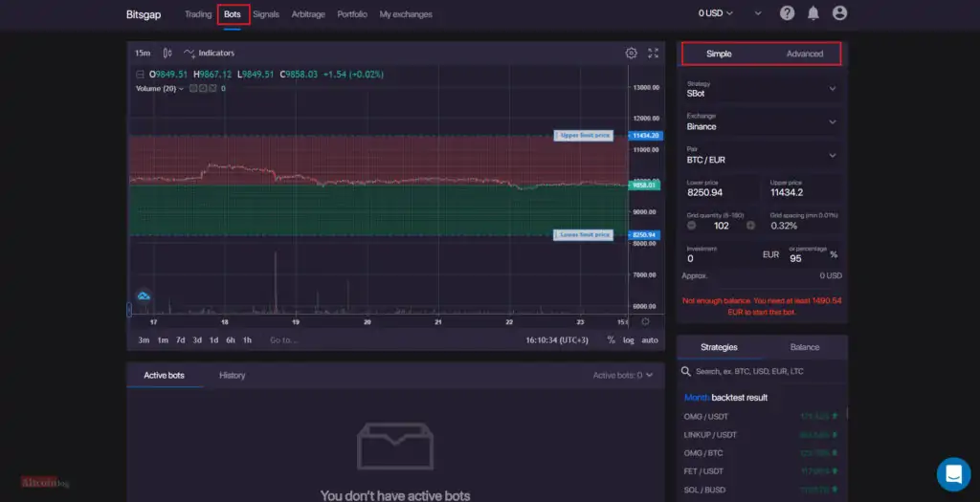Decrease grid quantity with minus button

(691, 226)
